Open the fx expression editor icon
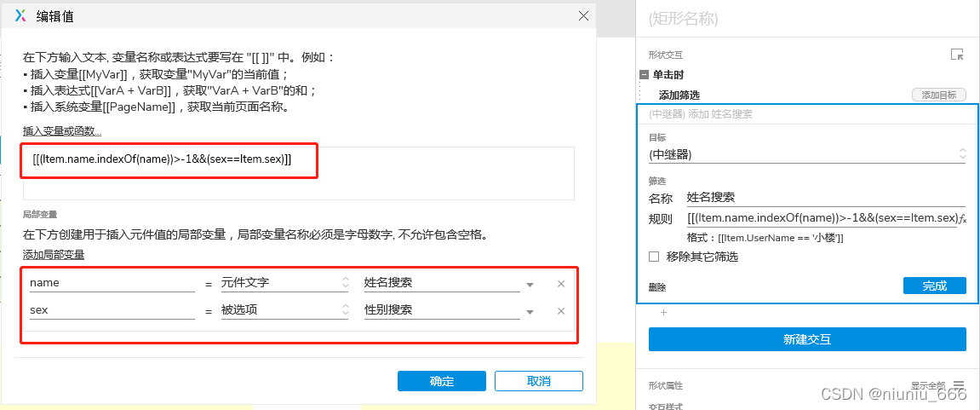This screenshot has width=980, height=410. (x=962, y=218)
